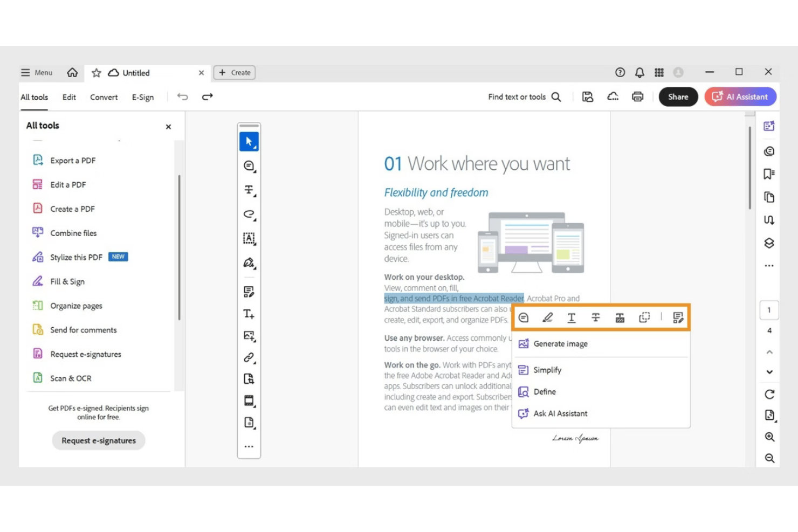
Task: Star the Untitled document
Action: click(x=97, y=73)
